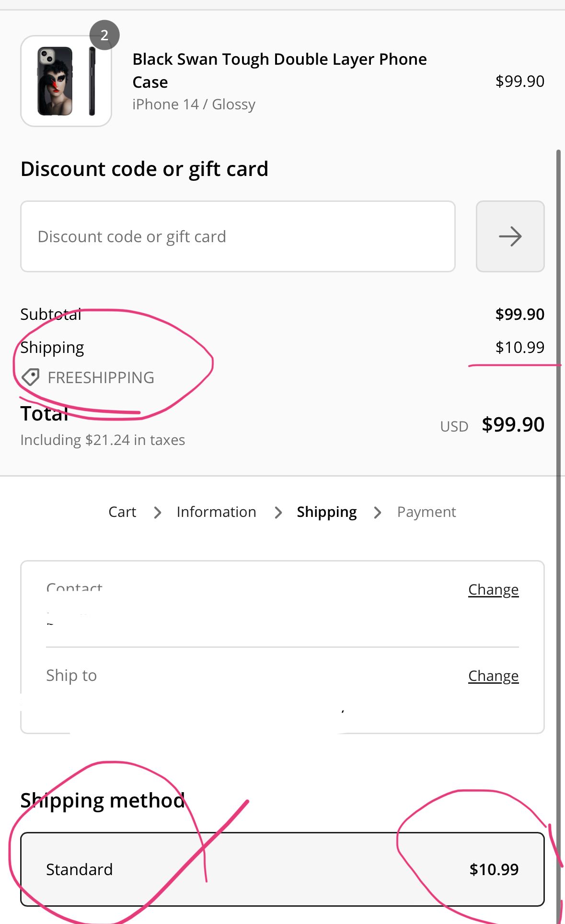565x924 pixels.
Task: Go to the Payment breadcrumb step
Action: pos(426,512)
